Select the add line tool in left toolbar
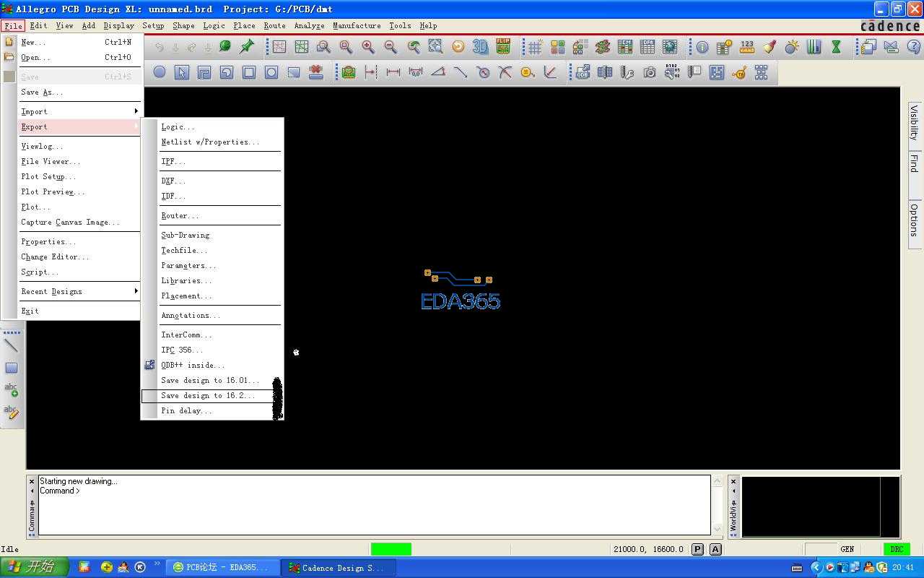The image size is (924, 578). coord(12,346)
